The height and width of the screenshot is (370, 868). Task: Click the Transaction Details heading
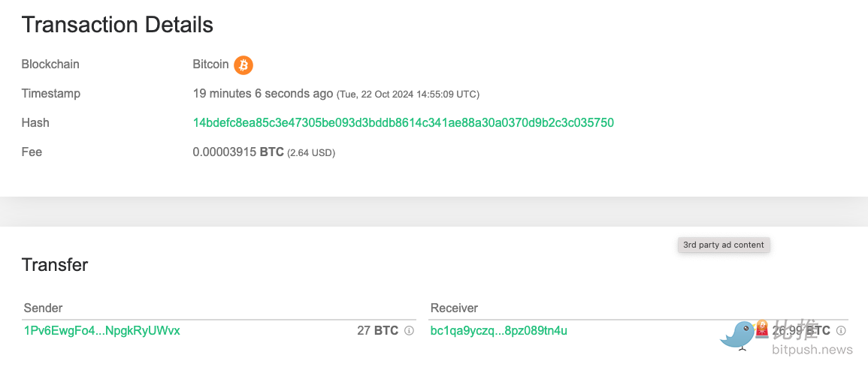[x=117, y=25]
